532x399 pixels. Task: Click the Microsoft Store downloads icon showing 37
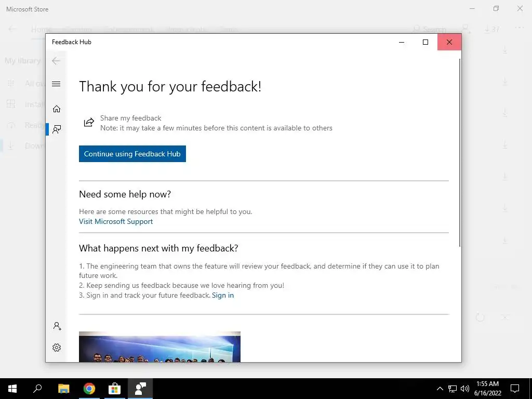point(492,29)
